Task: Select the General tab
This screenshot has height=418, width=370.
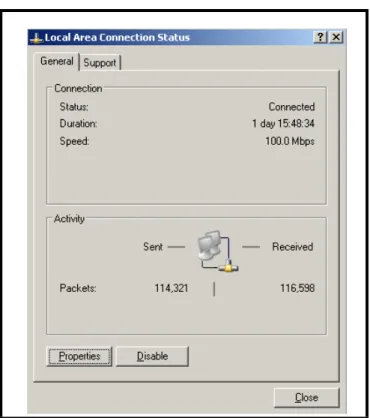Action: (x=57, y=61)
